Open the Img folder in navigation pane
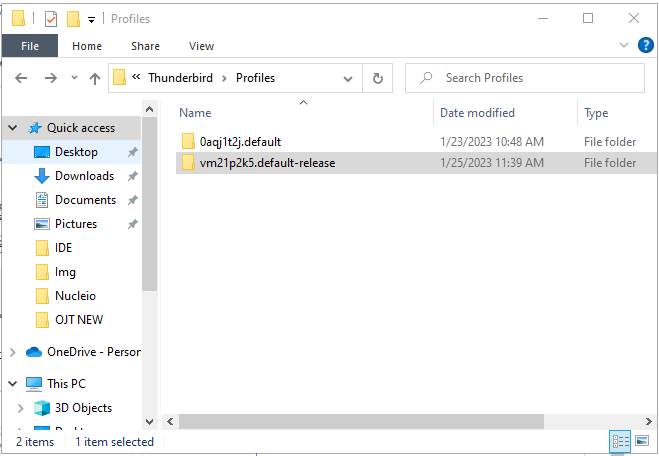Image resolution: width=659 pixels, height=456 pixels. [x=65, y=272]
